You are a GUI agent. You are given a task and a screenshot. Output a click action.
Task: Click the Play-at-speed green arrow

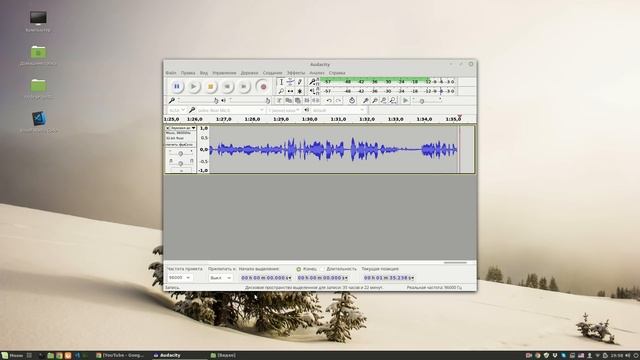coord(405,100)
